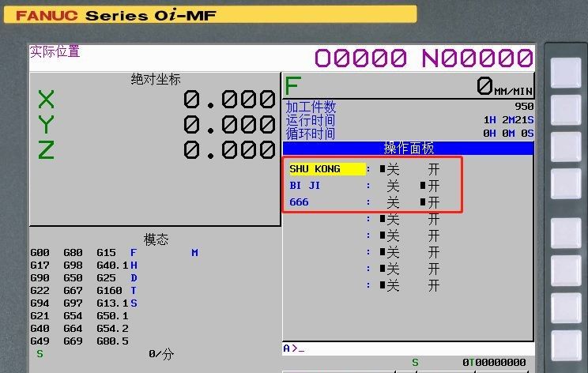Click the 模态 heading
The height and width of the screenshot is (373, 588).
coord(156,239)
